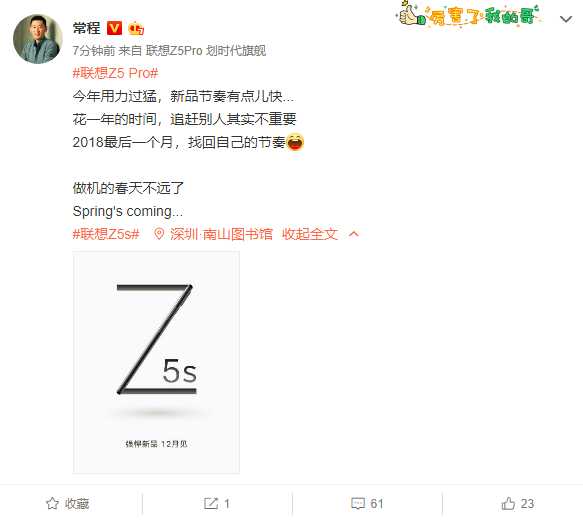
Task: Click the location pin icon
Action: pos(159,234)
